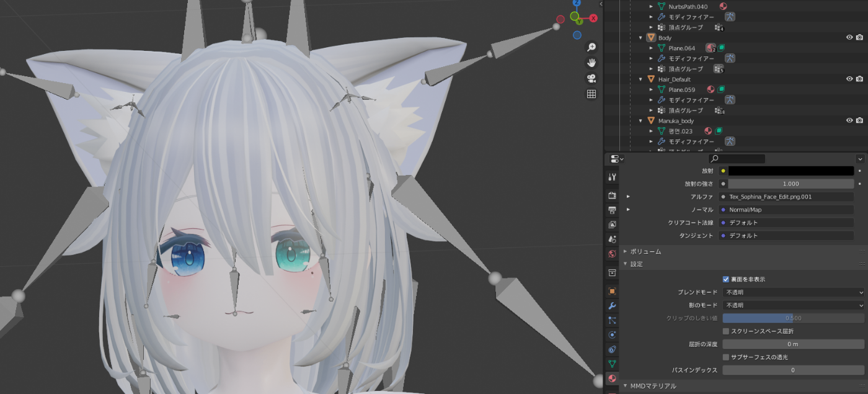Viewport: 868px width, 394px height.
Task: Click the yellow socket dot beside 放射
Action: (723, 171)
